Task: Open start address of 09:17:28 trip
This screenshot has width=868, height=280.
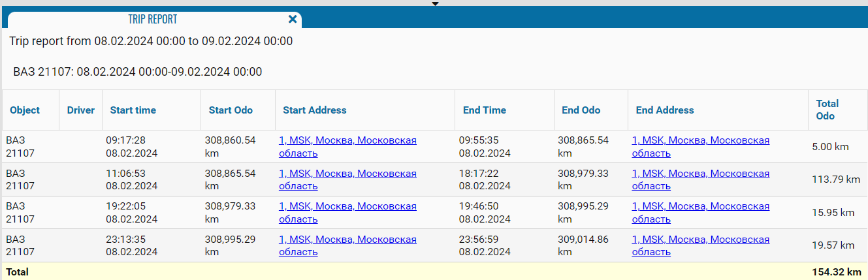Action: 347,140
